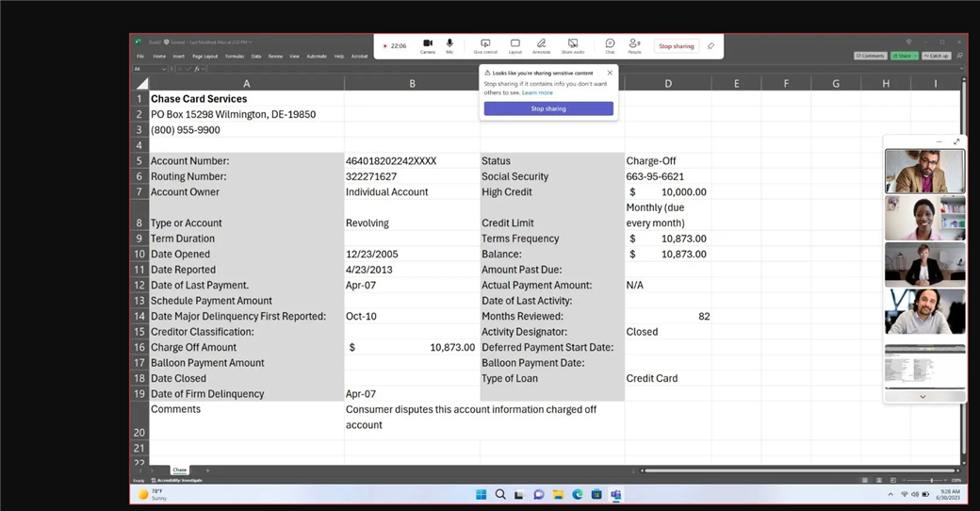Open Windows Start menu
Screen dimensions: 980x511
pos(481,494)
